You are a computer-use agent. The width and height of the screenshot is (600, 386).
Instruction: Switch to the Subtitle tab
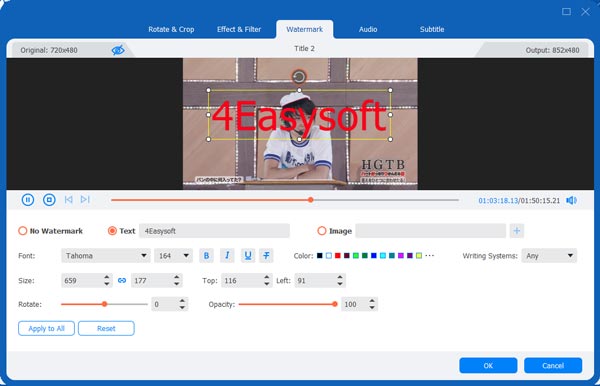(x=432, y=29)
